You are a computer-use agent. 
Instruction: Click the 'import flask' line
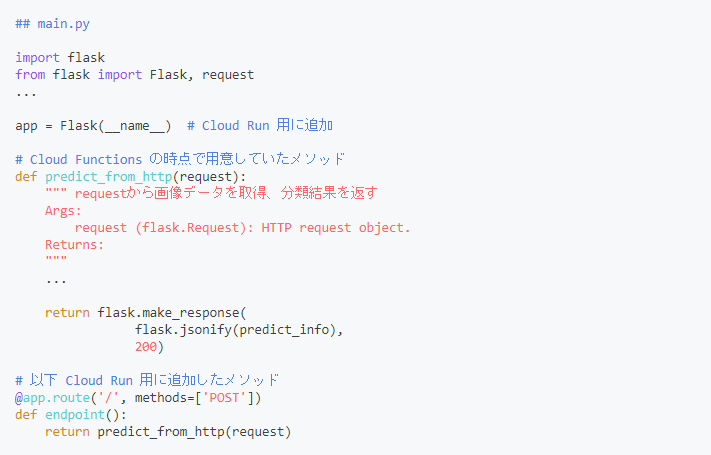(60, 57)
